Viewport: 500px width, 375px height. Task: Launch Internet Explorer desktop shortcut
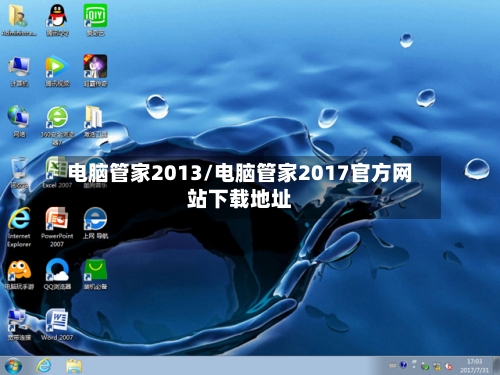[x=19, y=227]
